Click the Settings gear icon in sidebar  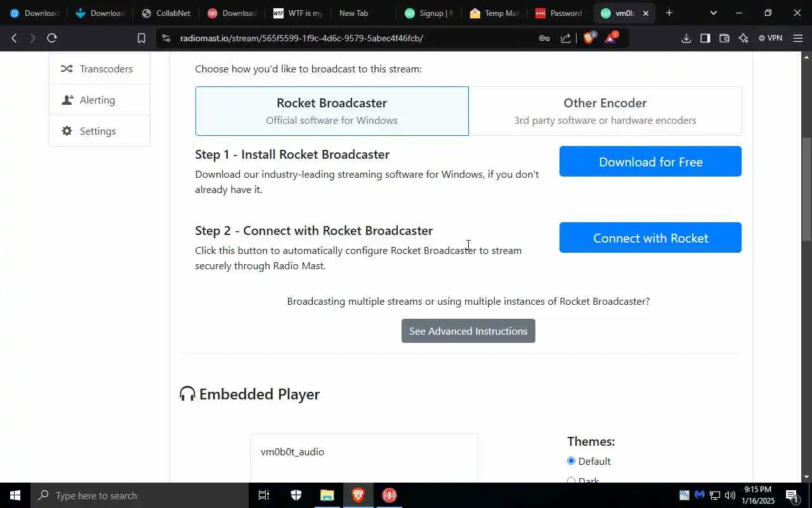(67, 131)
